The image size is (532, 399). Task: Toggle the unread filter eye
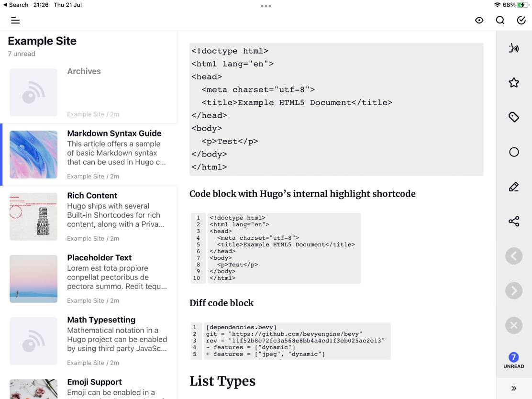pos(479,20)
